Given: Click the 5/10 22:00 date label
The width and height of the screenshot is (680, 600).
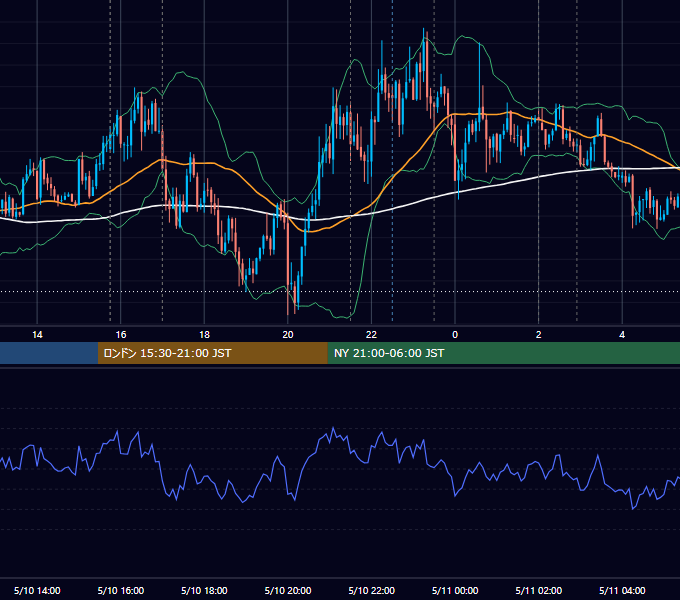Looking at the screenshot, I should (x=372, y=590).
